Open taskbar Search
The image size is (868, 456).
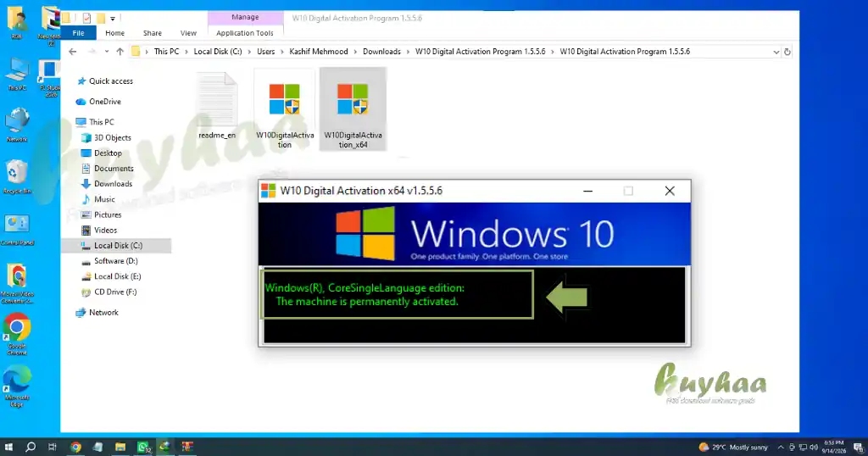31,447
